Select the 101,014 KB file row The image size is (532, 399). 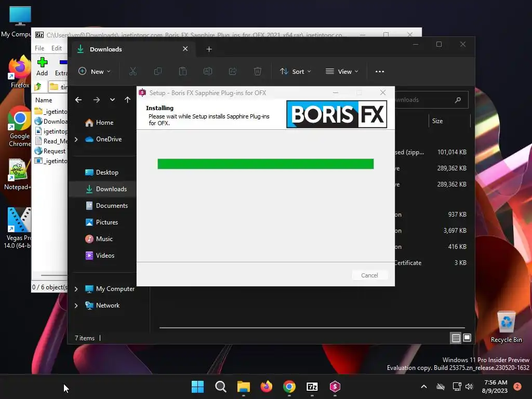[x=431, y=152]
